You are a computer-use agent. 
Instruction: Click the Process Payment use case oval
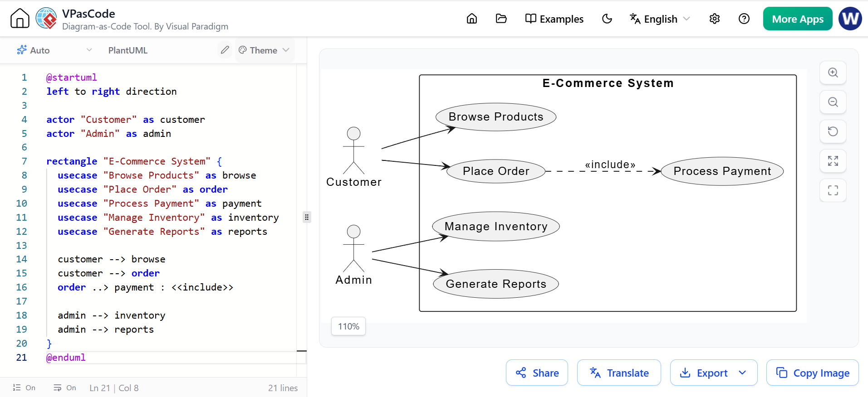click(x=722, y=171)
